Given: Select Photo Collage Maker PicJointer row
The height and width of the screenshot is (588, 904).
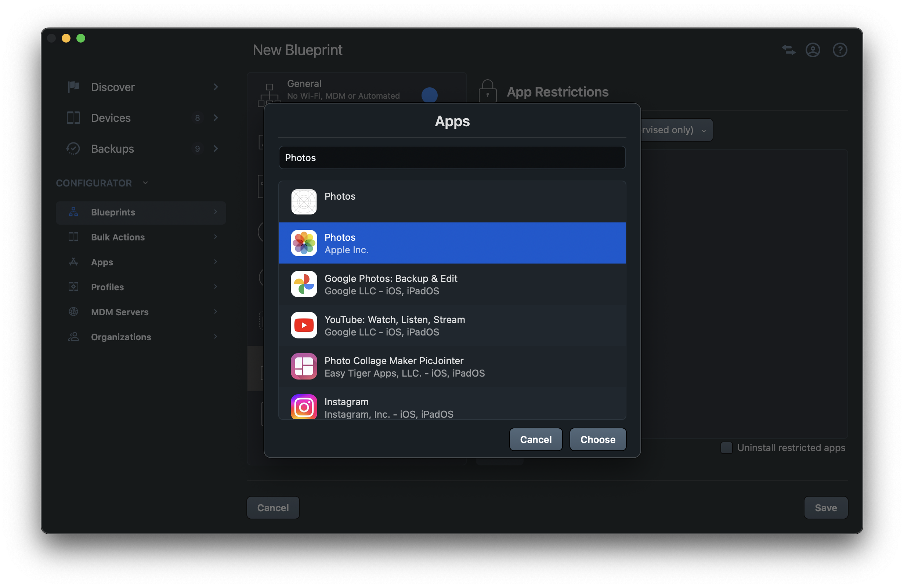Looking at the screenshot, I should (x=452, y=367).
